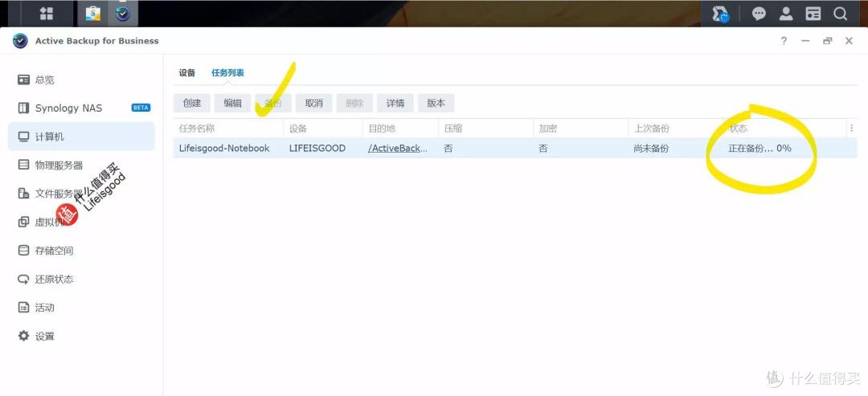Click the BETA badge beside Synology NAS
This screenshot has width=868, height=396.
[141, 108]
